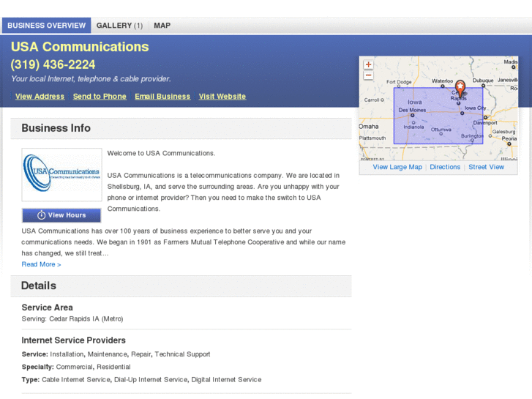Click the 'Type: Cable Internet Service' line

click(x=141, y=380)
